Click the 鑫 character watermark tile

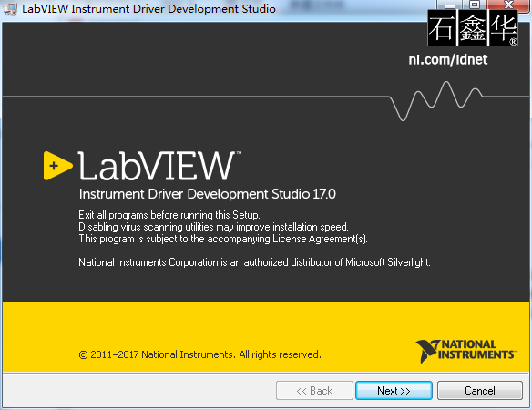[472, 28]
